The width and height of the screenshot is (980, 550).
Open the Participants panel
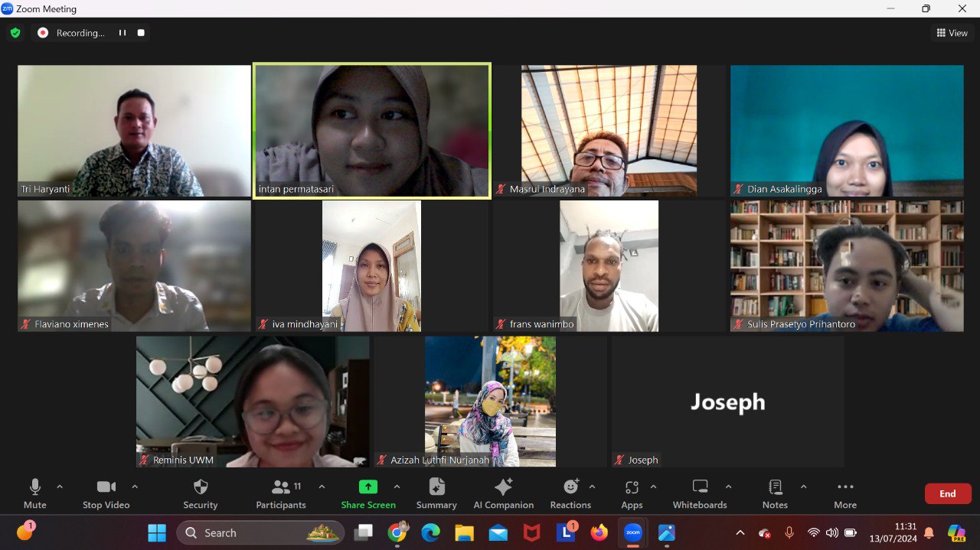point(281,493)
